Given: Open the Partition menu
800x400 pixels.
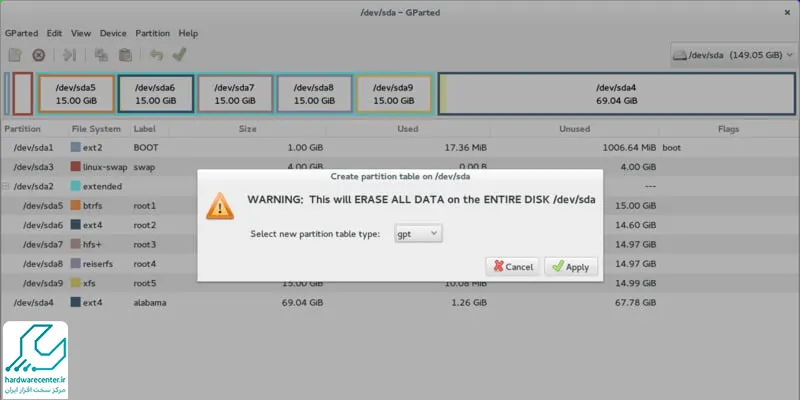Looking at the screenshot, I should click(x=153, y=33).
